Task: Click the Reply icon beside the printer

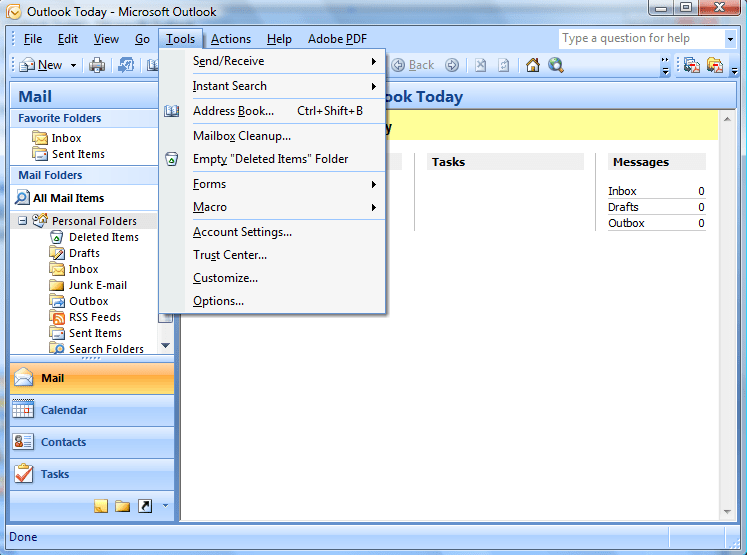Action: (126, 65)
